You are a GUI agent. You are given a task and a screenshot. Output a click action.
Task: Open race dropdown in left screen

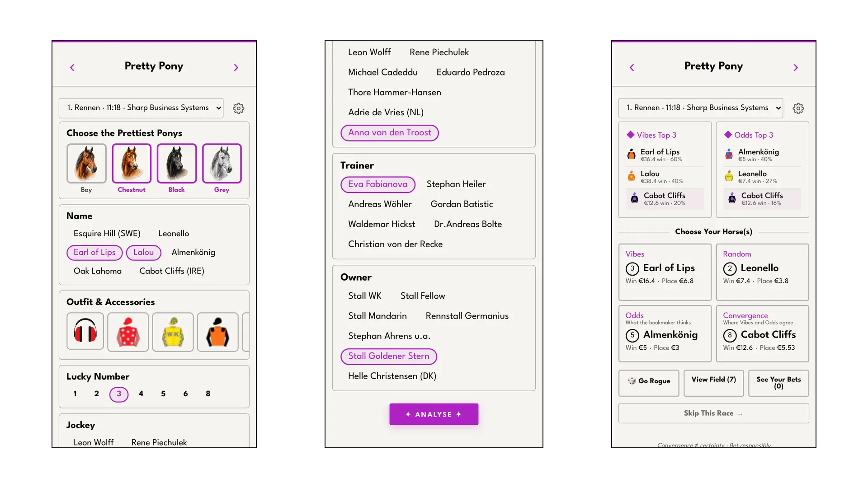141,108
